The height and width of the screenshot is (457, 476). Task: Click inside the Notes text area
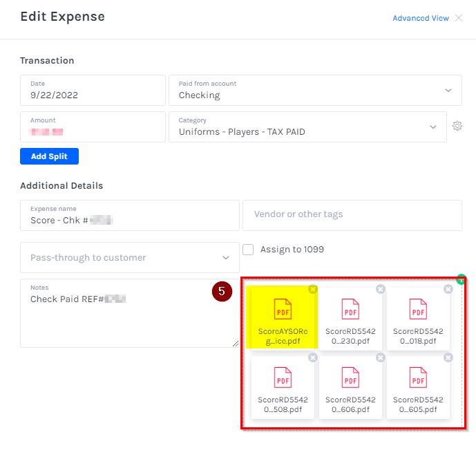(129, 318)
